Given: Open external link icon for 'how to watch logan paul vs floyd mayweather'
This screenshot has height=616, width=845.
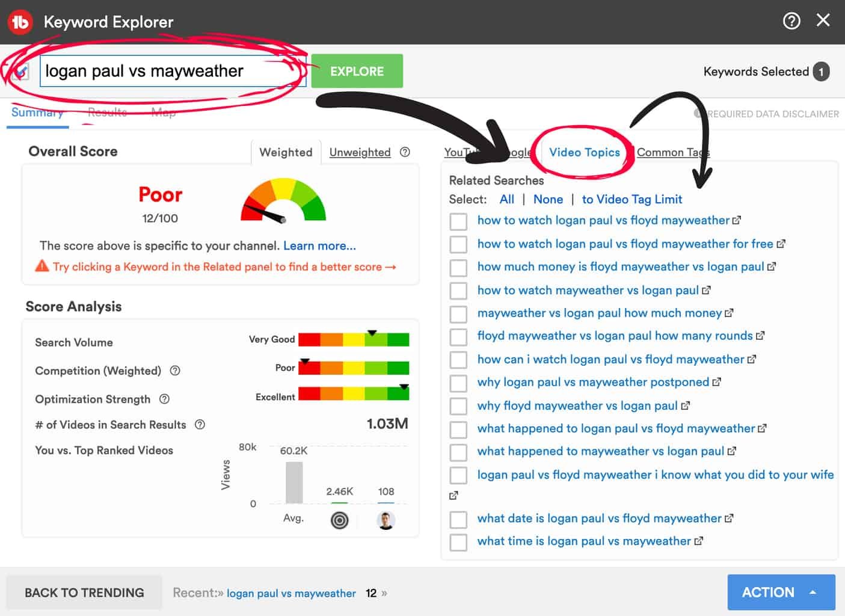Looking at the screenshot, I should 737,221.
